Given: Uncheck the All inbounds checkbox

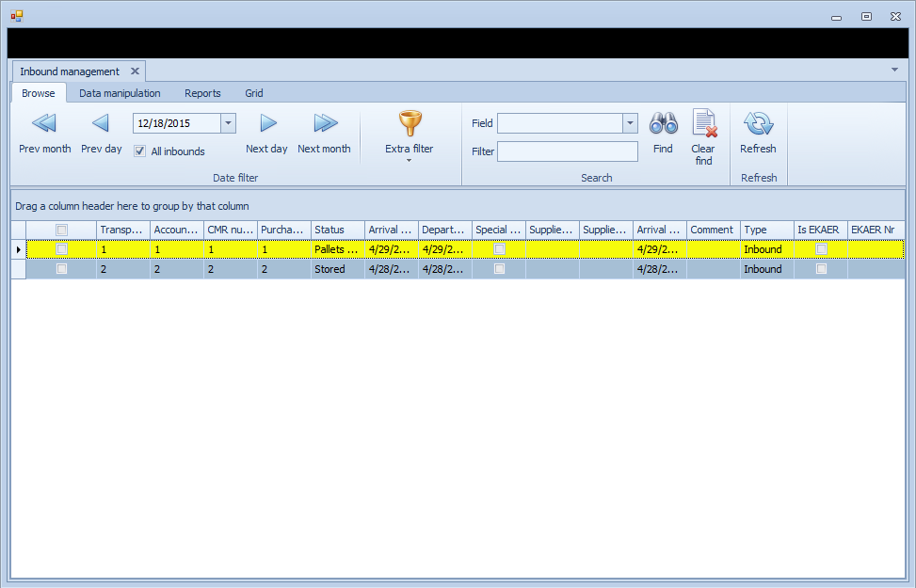Looking at the screenshot, I should tap(140, 151).
